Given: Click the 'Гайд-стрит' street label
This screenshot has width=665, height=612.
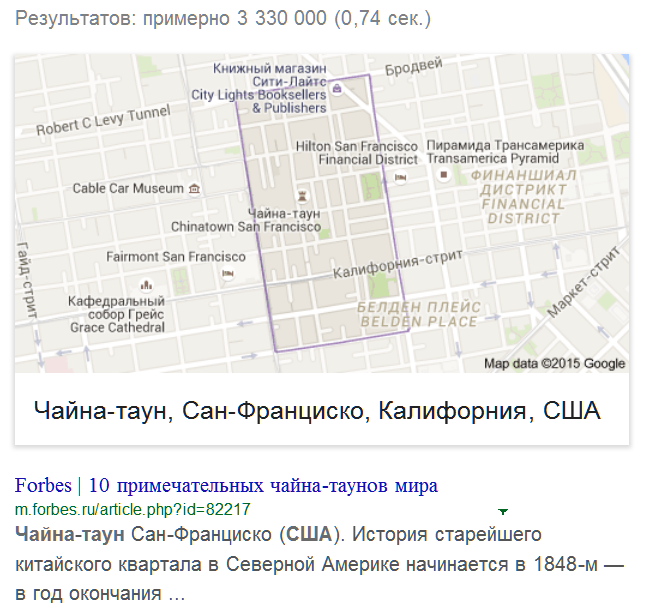Looking at the screenshot, I should (27, 280).
